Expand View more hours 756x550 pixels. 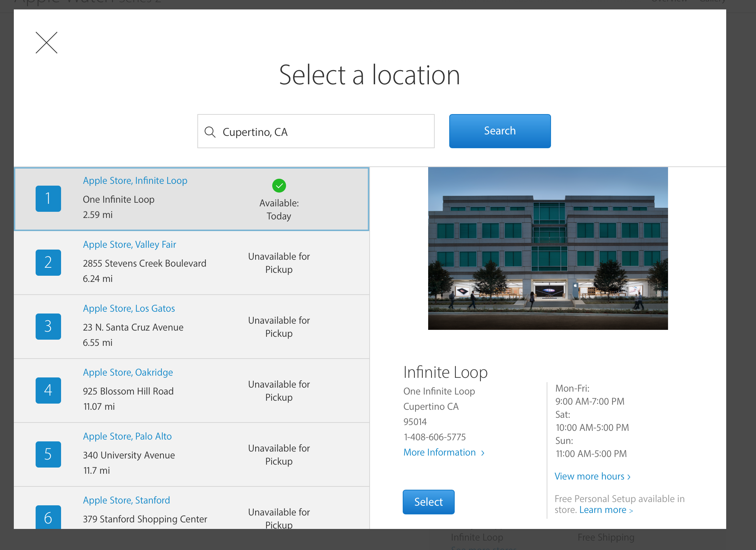pyautogui.click(x=592, y=476)
